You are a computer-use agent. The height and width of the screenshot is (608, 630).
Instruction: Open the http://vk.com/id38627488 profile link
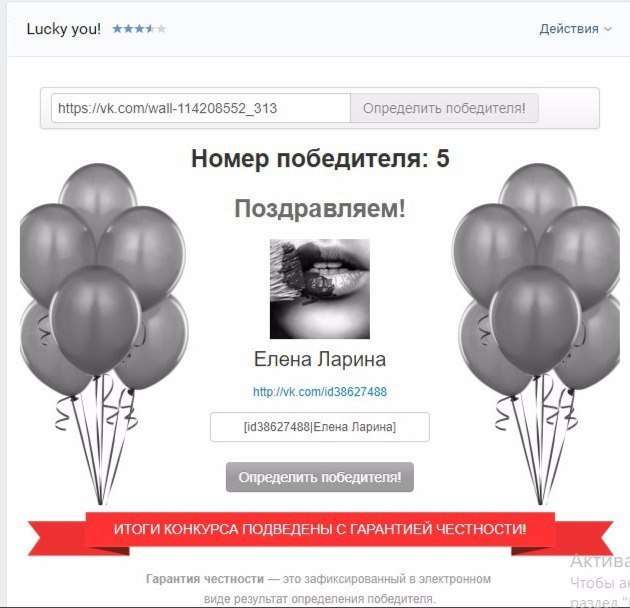tap(320, 392)
